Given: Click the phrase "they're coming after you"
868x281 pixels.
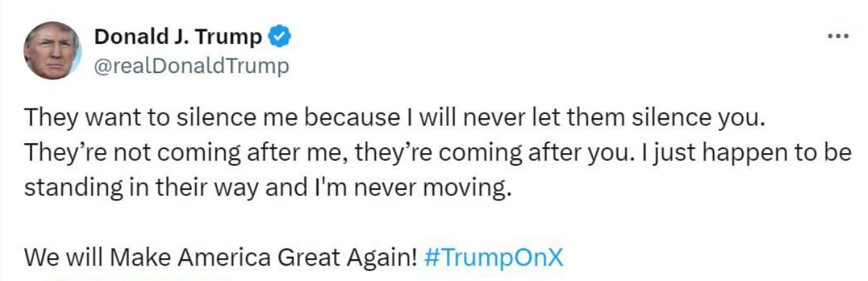Looking at the screenshot, I should point(478,153).
